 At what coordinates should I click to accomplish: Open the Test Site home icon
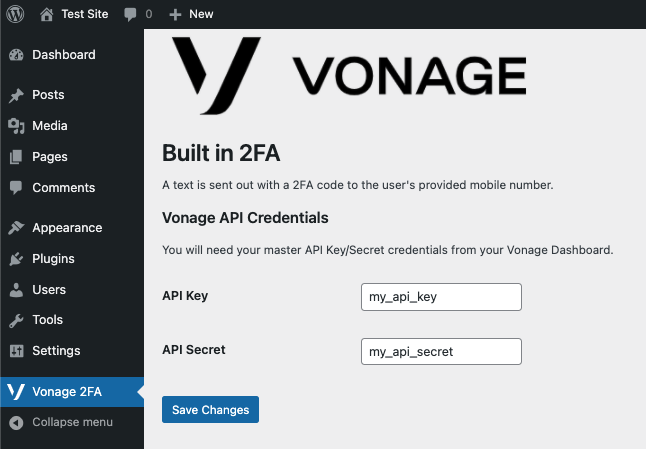[47, 14]
